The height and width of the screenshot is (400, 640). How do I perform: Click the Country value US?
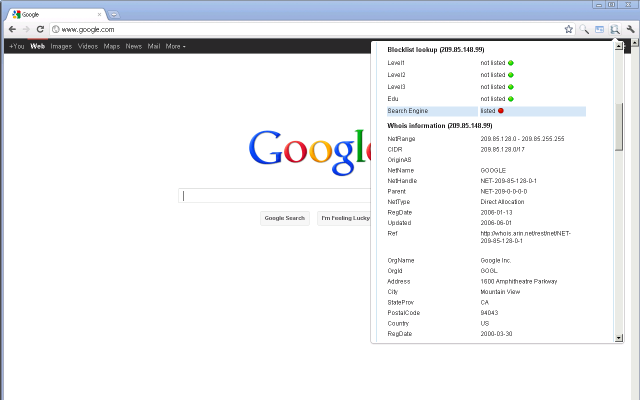coord(485,324)
